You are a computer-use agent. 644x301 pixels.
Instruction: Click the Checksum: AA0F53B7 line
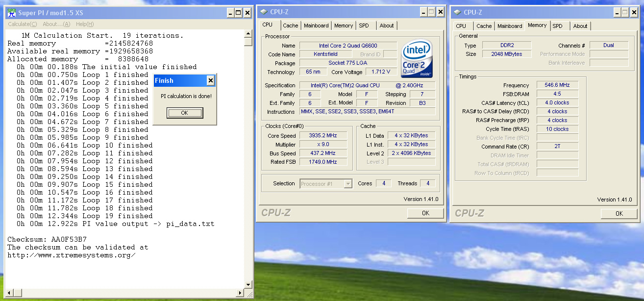[x=47, y=239]
